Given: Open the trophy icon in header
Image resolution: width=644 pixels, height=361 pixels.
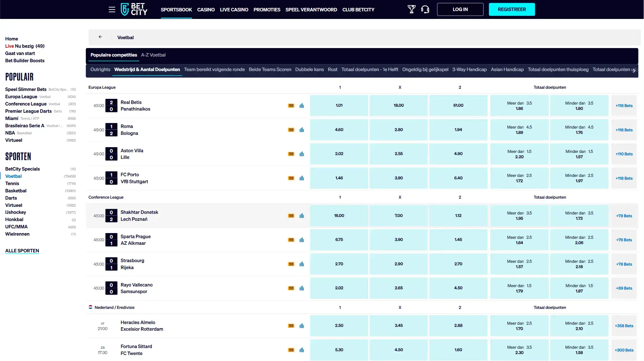Looking at the screenshot, I should [x=411, y=9].
